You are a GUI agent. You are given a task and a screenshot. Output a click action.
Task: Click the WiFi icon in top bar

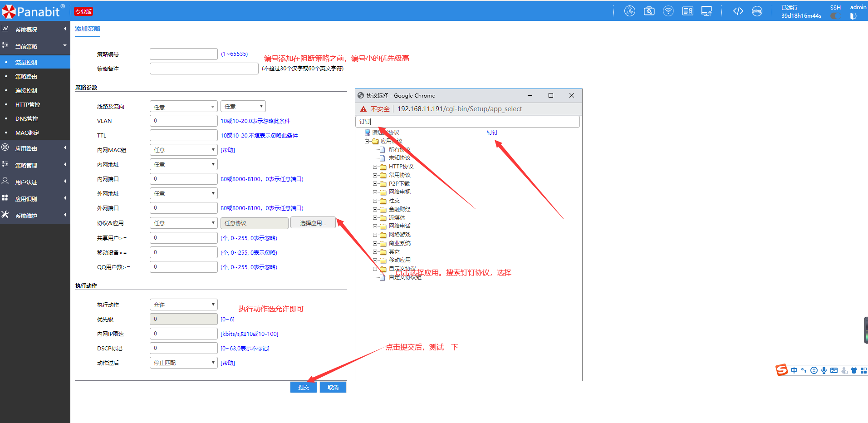pos(668,11)
